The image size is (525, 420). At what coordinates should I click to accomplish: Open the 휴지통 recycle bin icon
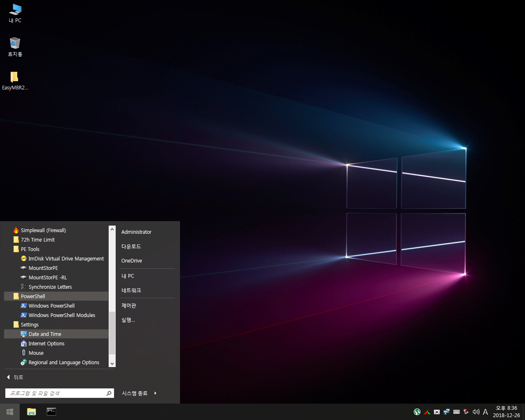pyautogui.click(x=15, y=47)
